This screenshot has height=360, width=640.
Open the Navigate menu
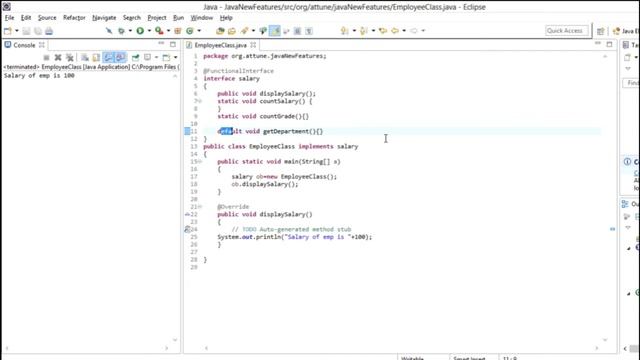pos(104,18)
